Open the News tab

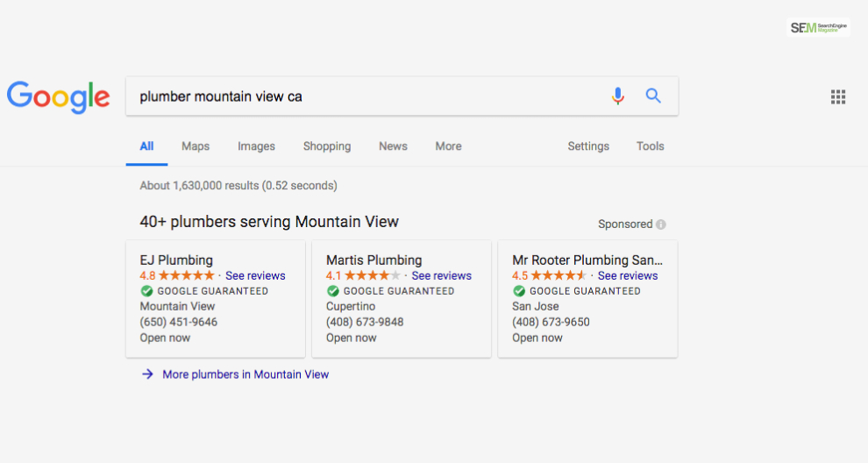click(393, 146)
